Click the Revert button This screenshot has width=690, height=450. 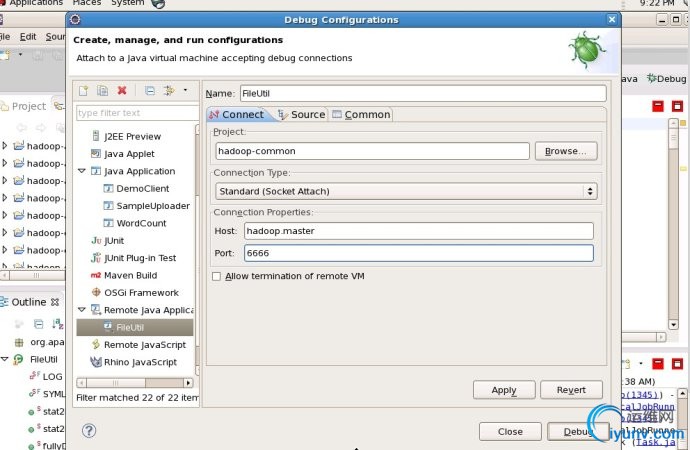click(x=571, y=390)
